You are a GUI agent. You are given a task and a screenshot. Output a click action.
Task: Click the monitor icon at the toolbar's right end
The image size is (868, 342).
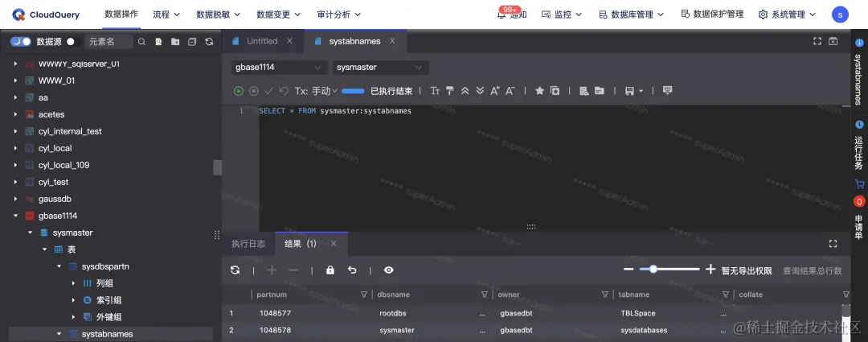pyautogui.click(x=667, y=91)
